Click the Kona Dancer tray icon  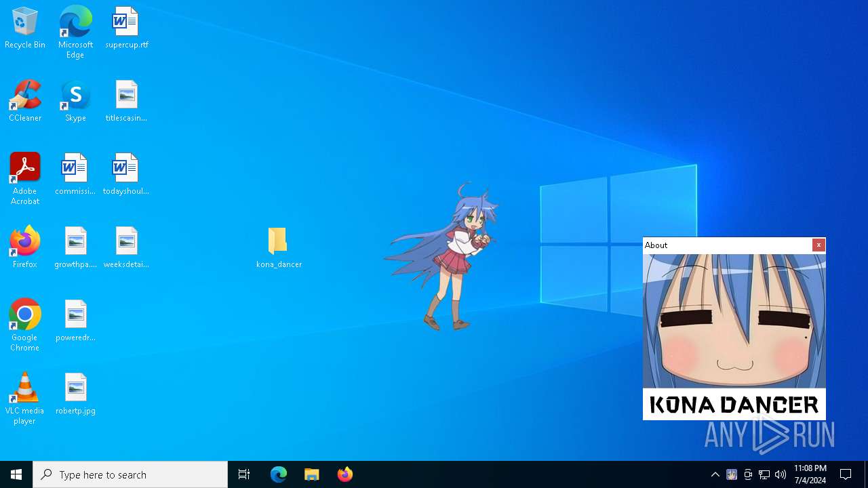tap(732, 474)
